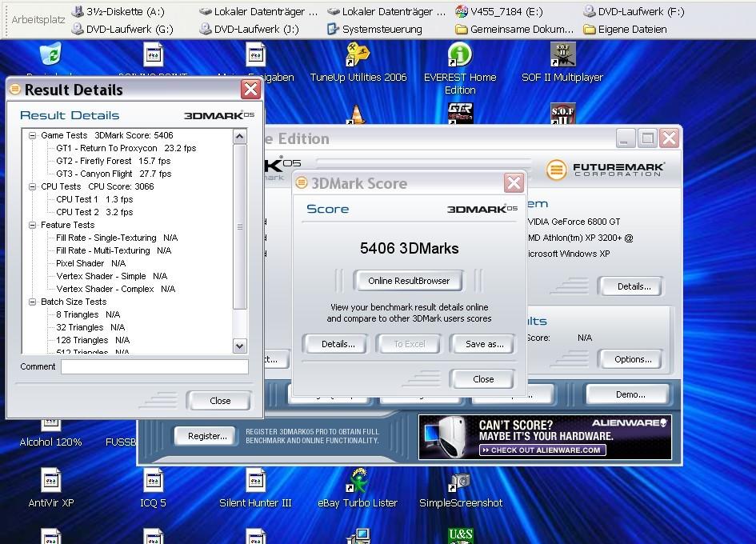This screenshot has width=756, height=544.
Task: Collapse the Feature Tests tree node
Action: 32,226
